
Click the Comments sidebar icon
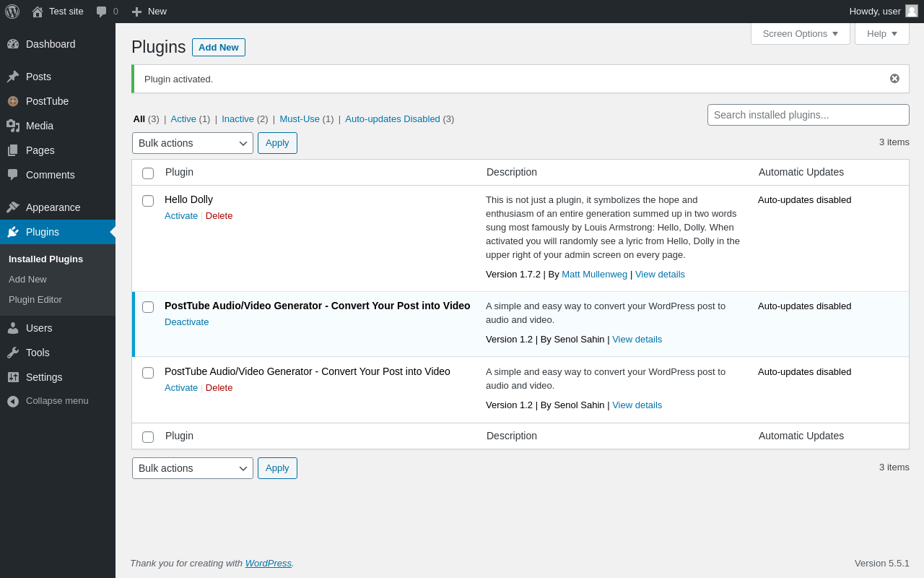coord(13,175)
